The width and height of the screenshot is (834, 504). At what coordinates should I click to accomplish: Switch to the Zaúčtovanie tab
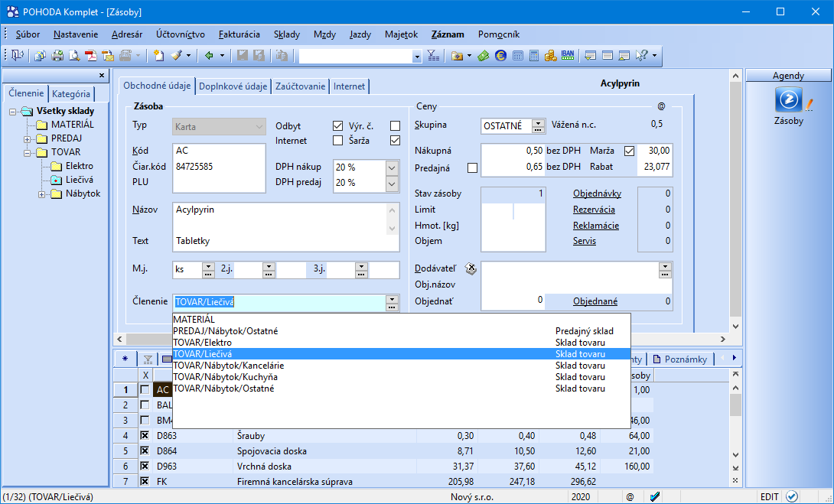pos(301,86)
